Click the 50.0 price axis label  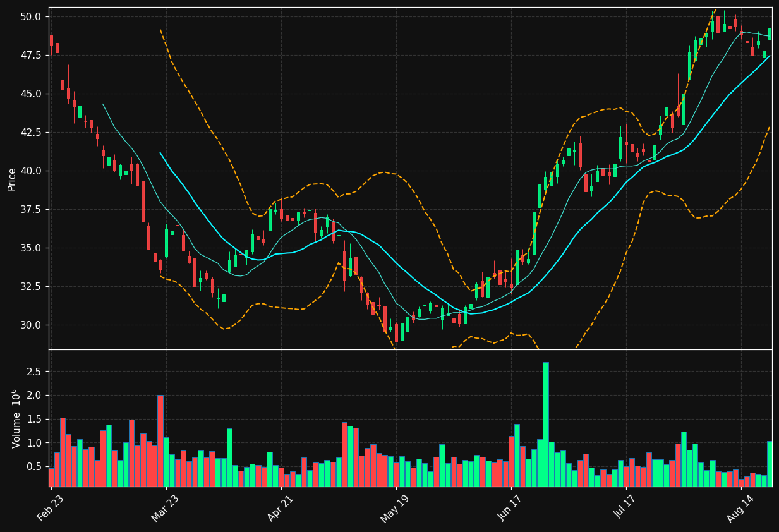coord(32,16)
